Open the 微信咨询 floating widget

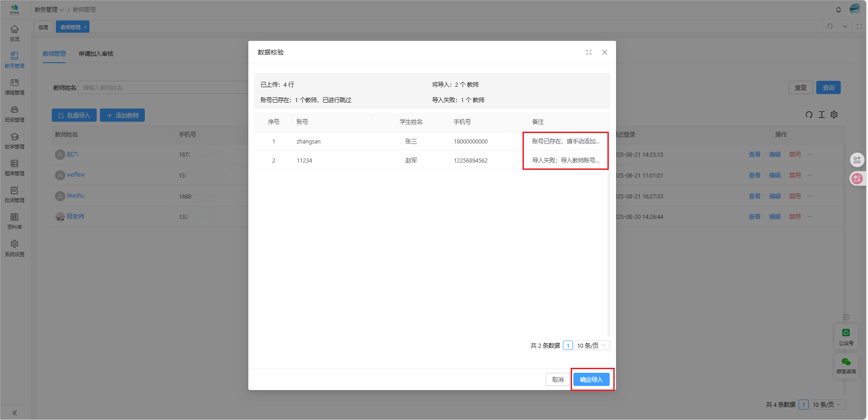[846, 366]
